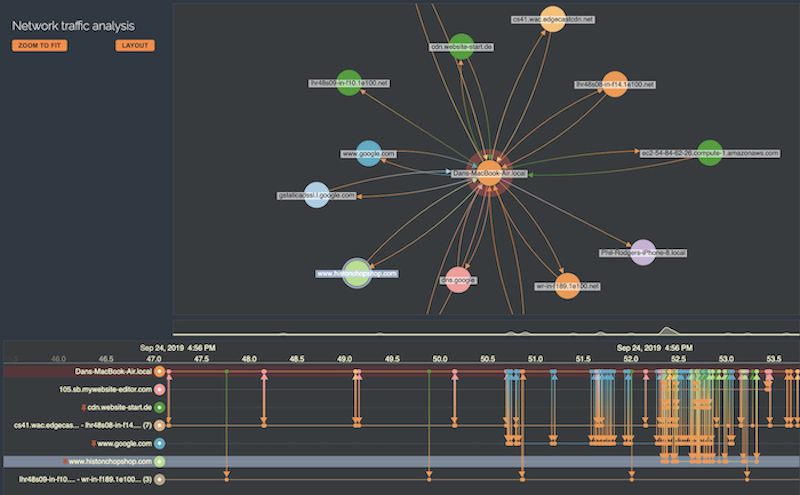Click the 47.0 tick on time axis
This screenshot has height=495, width=800.
tap(154, 359)
